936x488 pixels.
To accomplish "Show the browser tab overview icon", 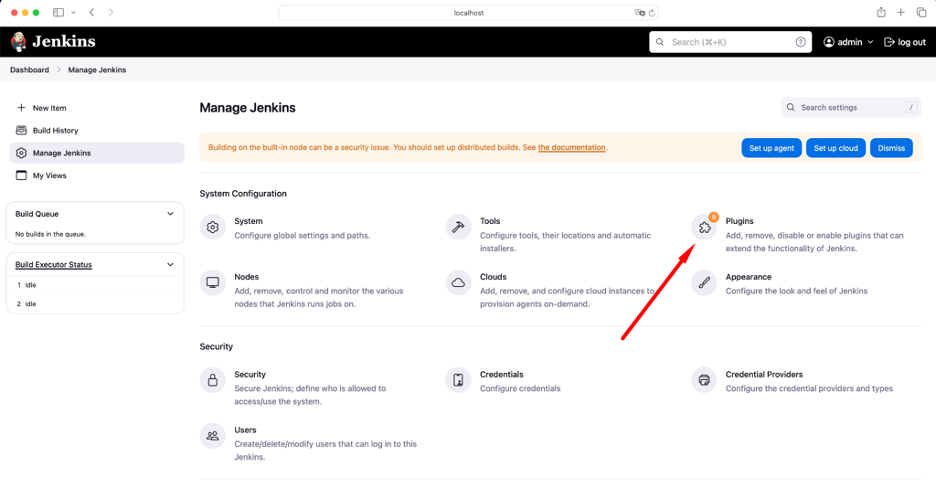I will click(x=921, y=13).
